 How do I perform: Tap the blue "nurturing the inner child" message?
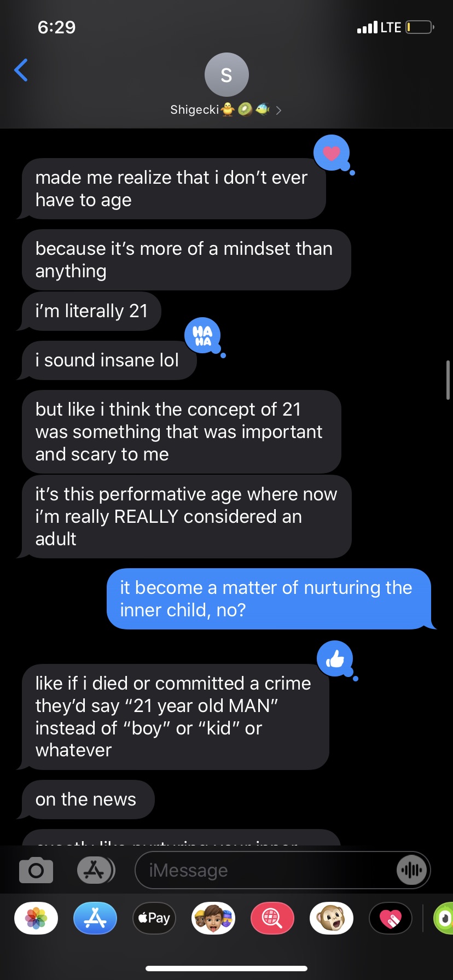pos(268,599)
